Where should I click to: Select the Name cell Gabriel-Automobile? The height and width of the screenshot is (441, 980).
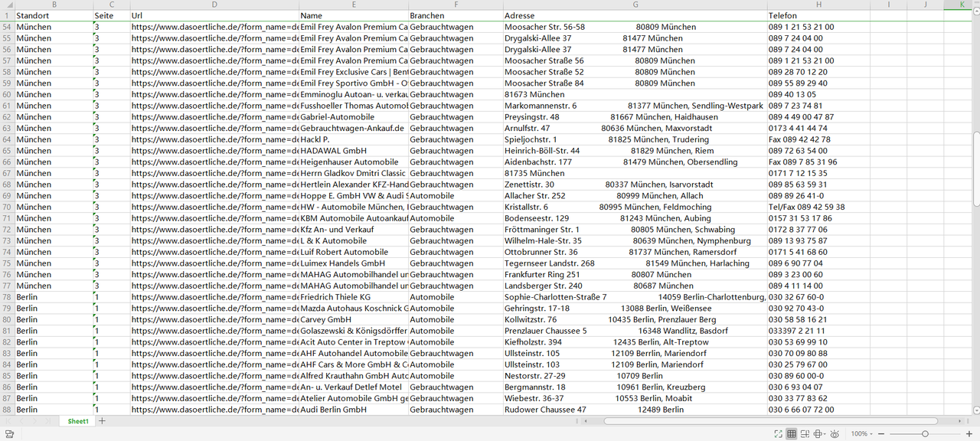click(x=354, y=117)
